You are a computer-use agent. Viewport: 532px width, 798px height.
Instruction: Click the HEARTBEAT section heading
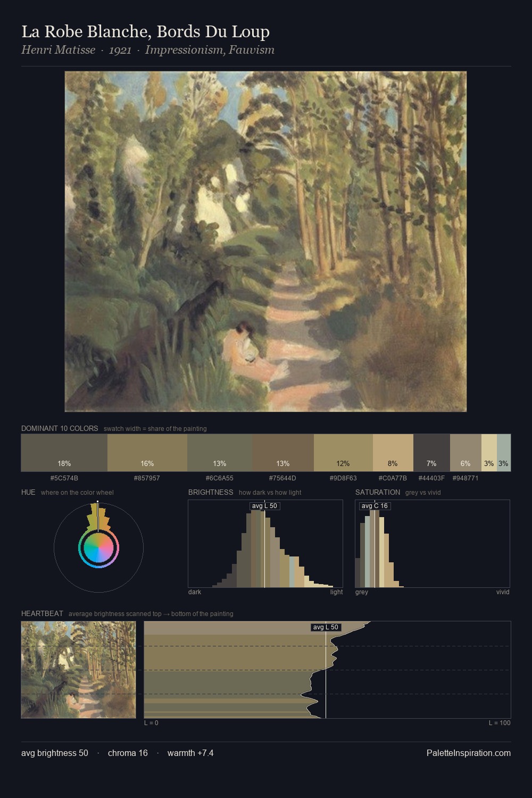pos(42,613)
